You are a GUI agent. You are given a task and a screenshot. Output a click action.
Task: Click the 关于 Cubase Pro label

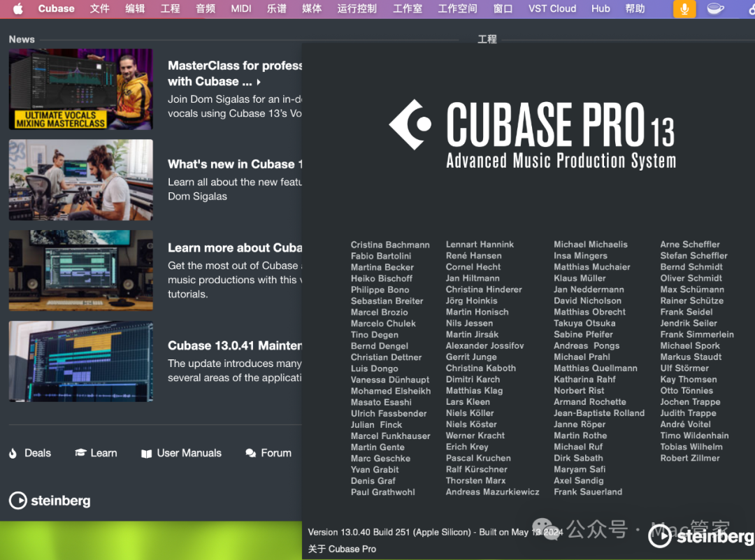coord(342,549)
